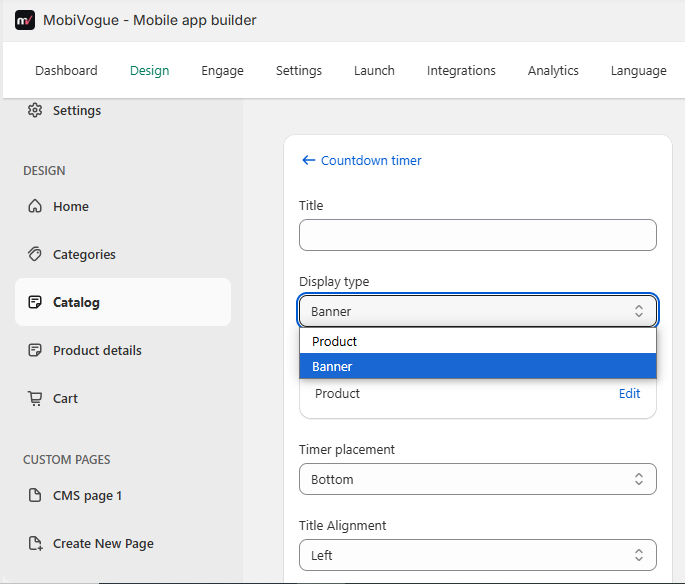The width and height of the screenshot is (685, 584).
Task: Open CMS page 1 label under Custom Pages
Action: pyautogui.click(x=87, y=496)
